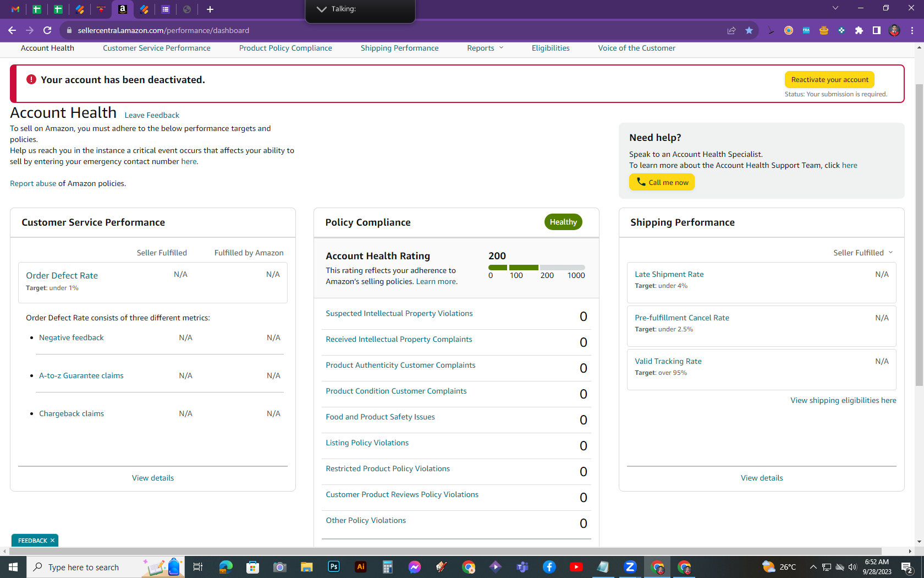
Task: Reload the current page
Action: [x=47, y=30]
